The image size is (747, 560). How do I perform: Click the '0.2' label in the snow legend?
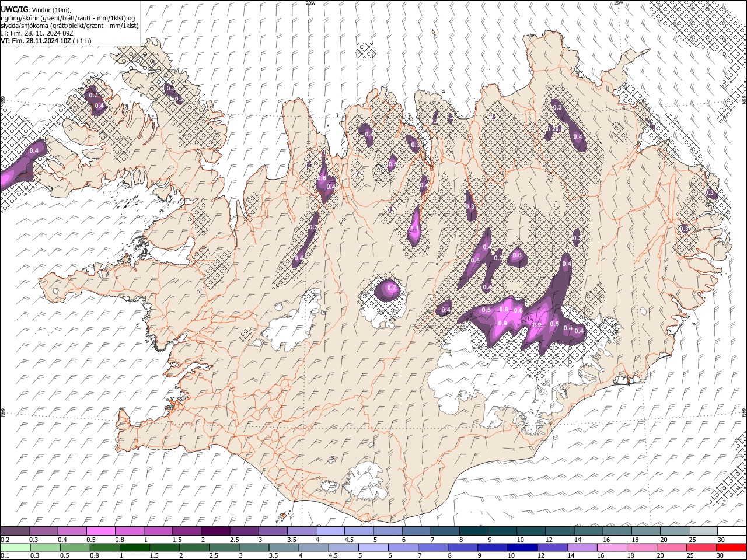tap(5, 540)
